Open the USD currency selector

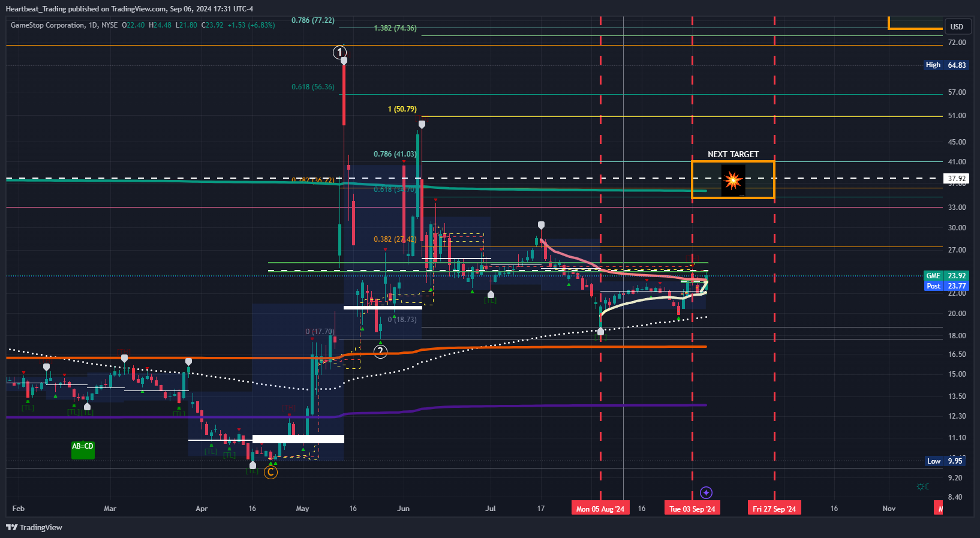click(x=957, y=26)
